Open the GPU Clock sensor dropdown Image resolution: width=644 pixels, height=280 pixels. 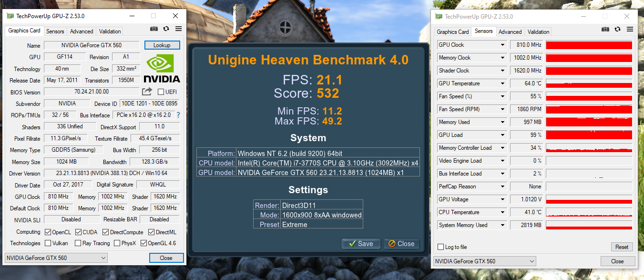(502, 45)
